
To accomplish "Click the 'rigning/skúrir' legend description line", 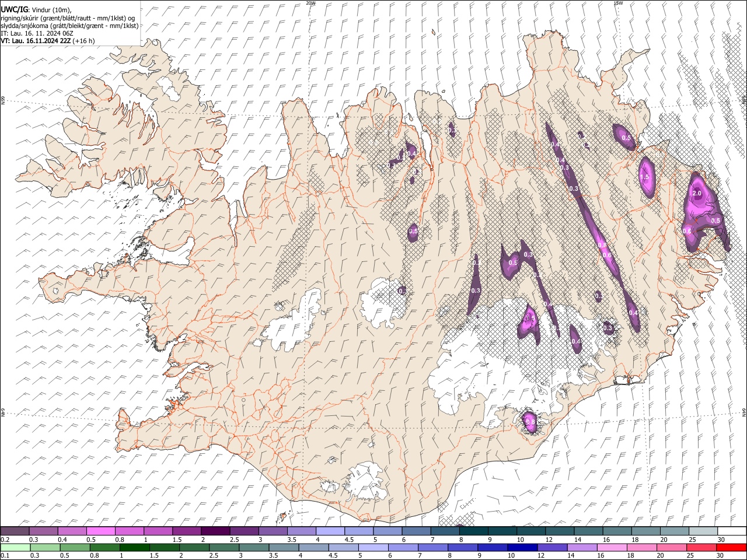I will (x=67, y=17).
